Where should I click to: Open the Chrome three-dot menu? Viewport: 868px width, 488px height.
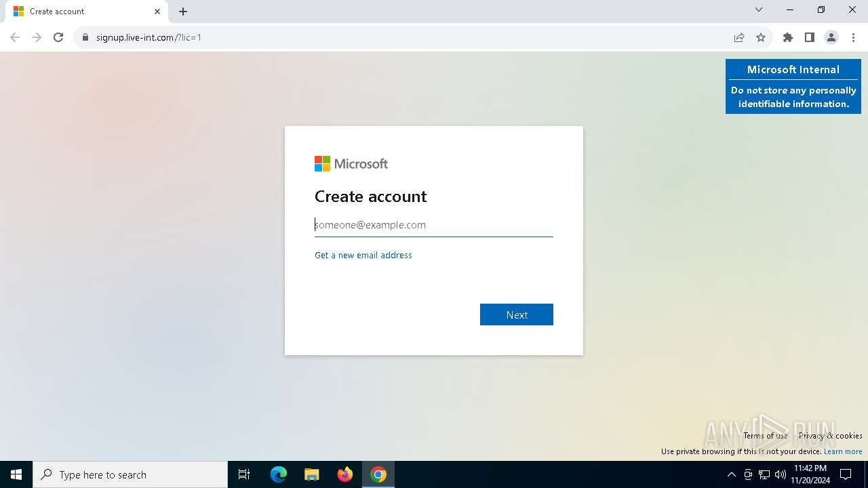pyautogui.click(x=852, y=37)
